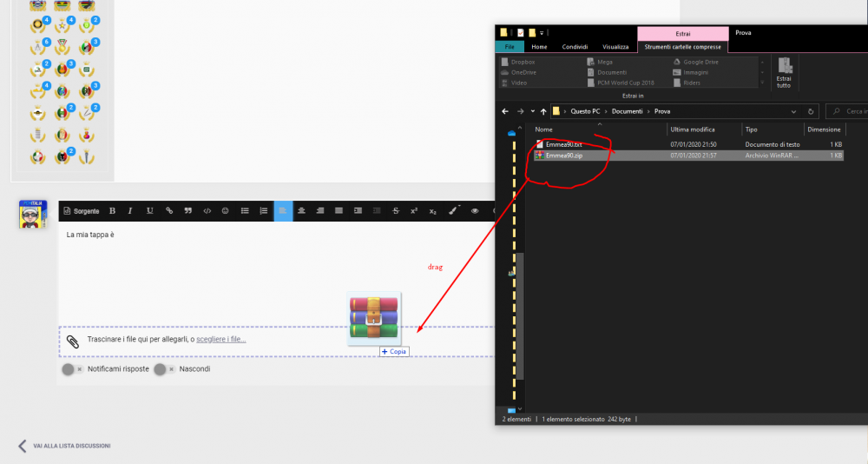
Task: Create a numbered list
Action: pos(264,211)
